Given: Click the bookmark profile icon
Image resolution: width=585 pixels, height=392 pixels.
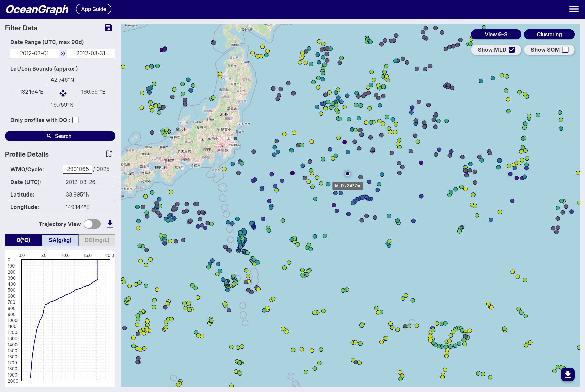Looking at the screenshot, I should click(x=109, y=154).
